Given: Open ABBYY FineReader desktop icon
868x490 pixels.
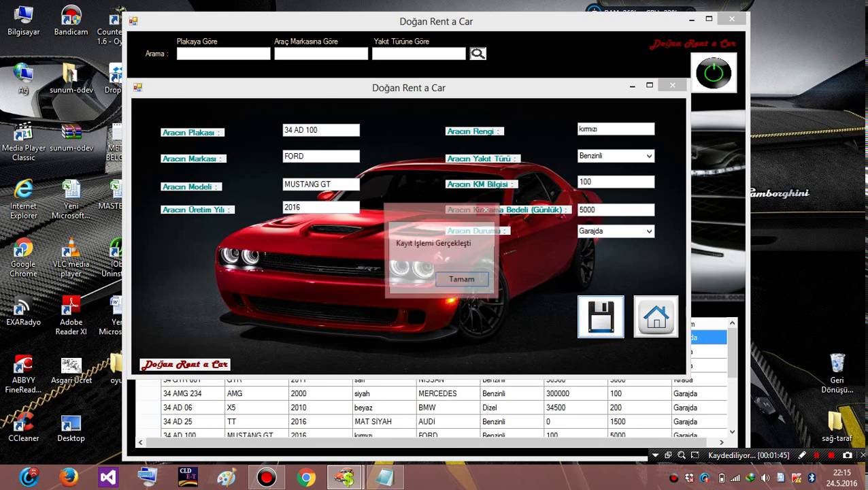Looking at the screenshot, I should pos(23,374).
